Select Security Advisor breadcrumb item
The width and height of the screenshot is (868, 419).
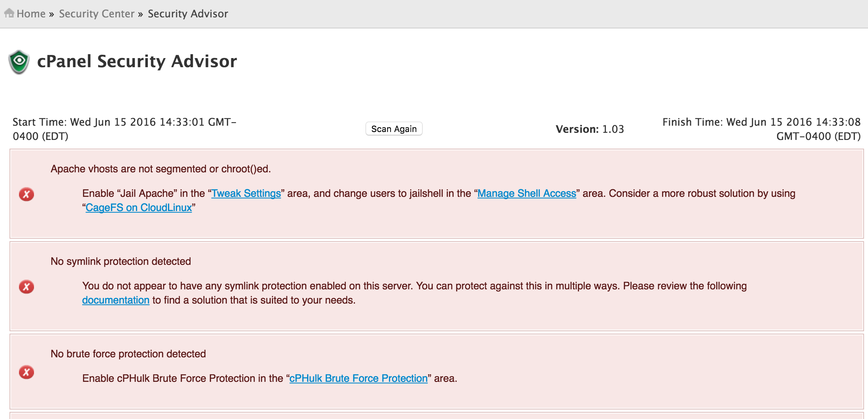(x=188, y=14)
